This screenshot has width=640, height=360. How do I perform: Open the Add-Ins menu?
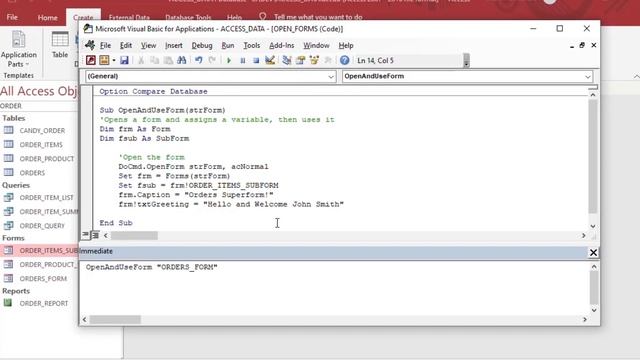[281, 45]
